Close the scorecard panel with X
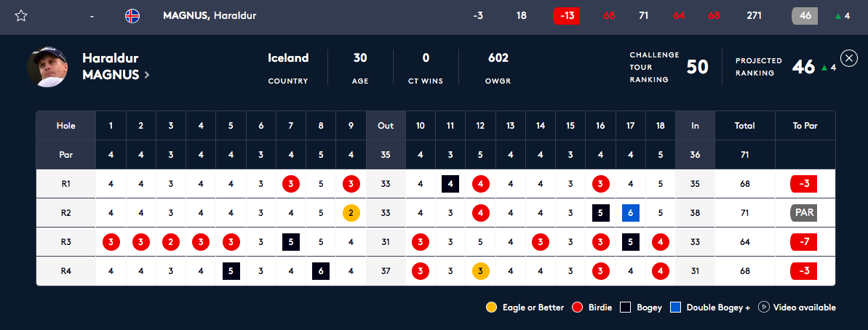This screenshot has height=330, width=868. click(848, 58)
